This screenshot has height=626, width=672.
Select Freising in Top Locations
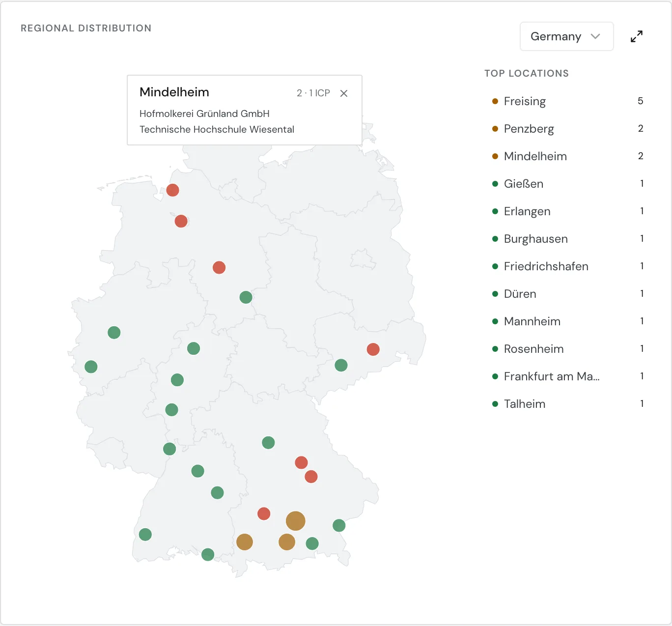567,101
